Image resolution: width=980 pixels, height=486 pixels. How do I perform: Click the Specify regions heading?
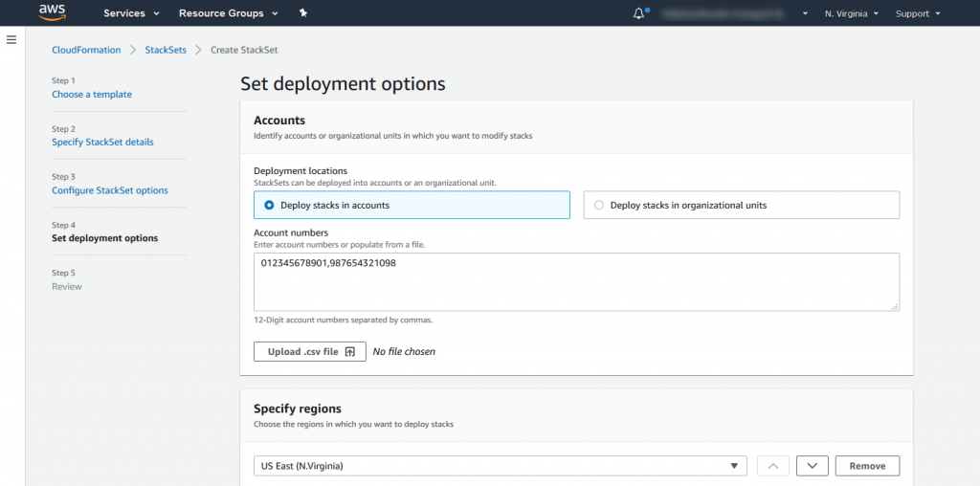click(x=298, y=409)
